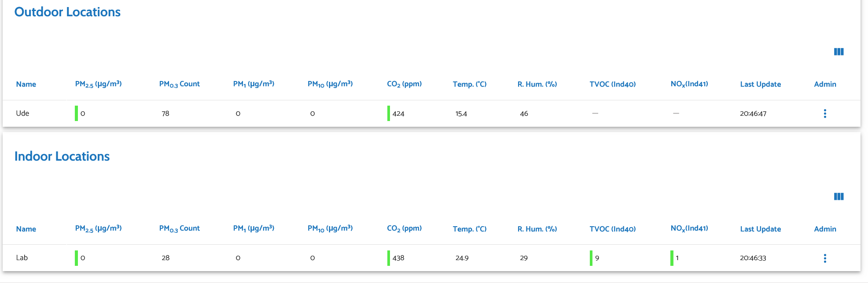Click outdoor TVOC (Ind40) column header

(612, 84)
